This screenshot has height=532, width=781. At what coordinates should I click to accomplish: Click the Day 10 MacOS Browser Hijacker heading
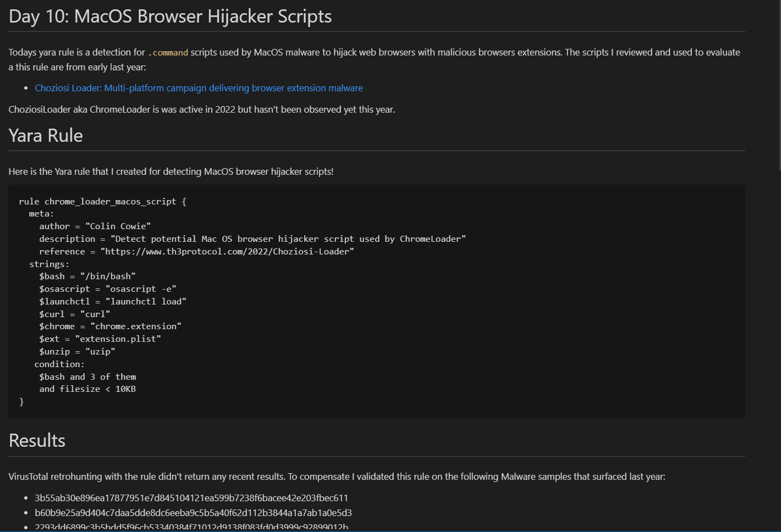170,16
